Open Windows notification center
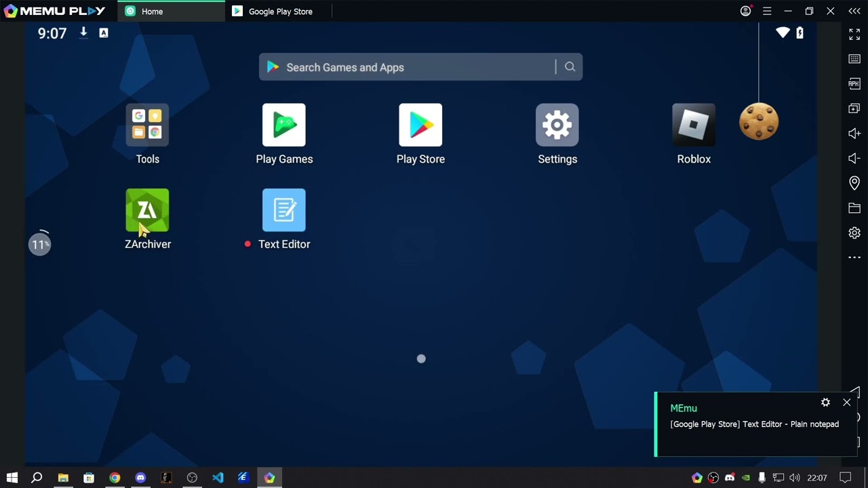This screenshot has height=488, width=868. click(845, 478)
